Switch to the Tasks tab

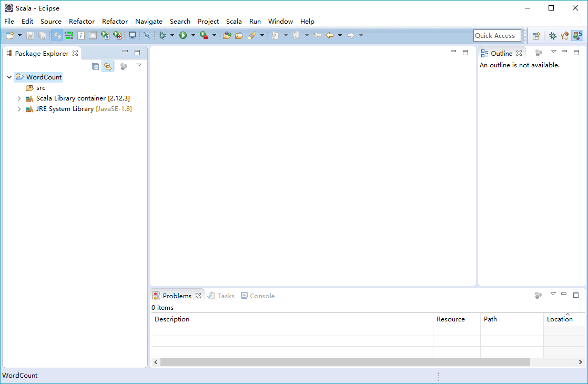pos(221,296)
